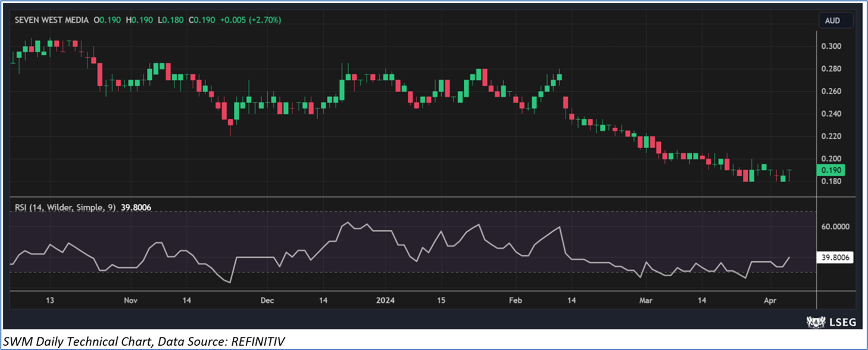Screen dimensions: 868x350
Task: Click the 60.0000 RSI axis label
Action: [x=835, y=227]
